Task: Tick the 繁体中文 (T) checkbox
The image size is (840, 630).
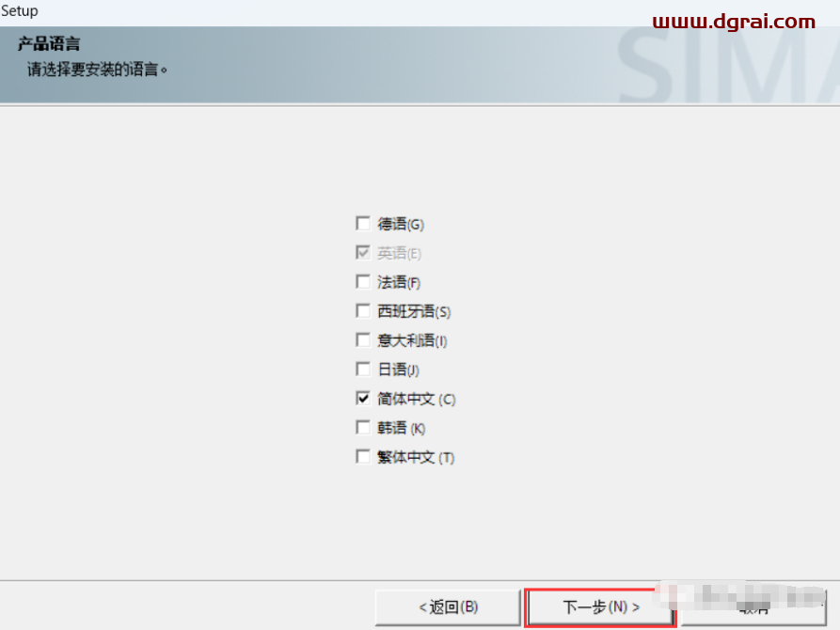Action: (x=362, y=457)
